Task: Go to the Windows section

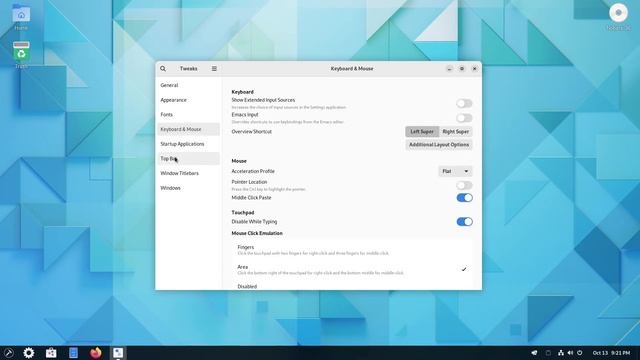Action: (x=189, y=188)
